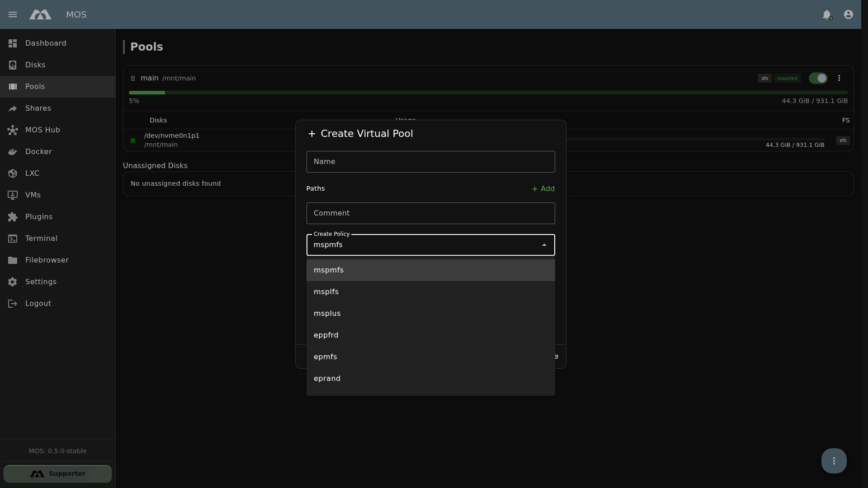This screenshot has height=488, width=868.
Task: Click the Create Policy combo box field
Action: tap(431, 245)
